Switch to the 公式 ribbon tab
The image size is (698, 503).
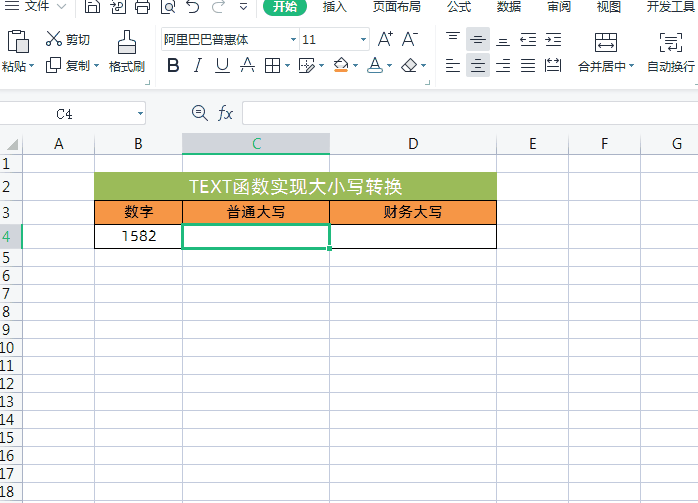459,6
